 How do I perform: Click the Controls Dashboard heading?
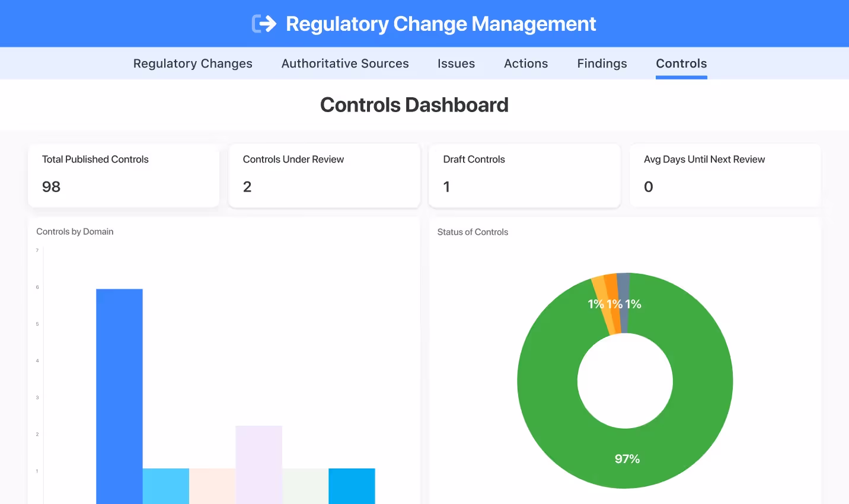(414, 105)
